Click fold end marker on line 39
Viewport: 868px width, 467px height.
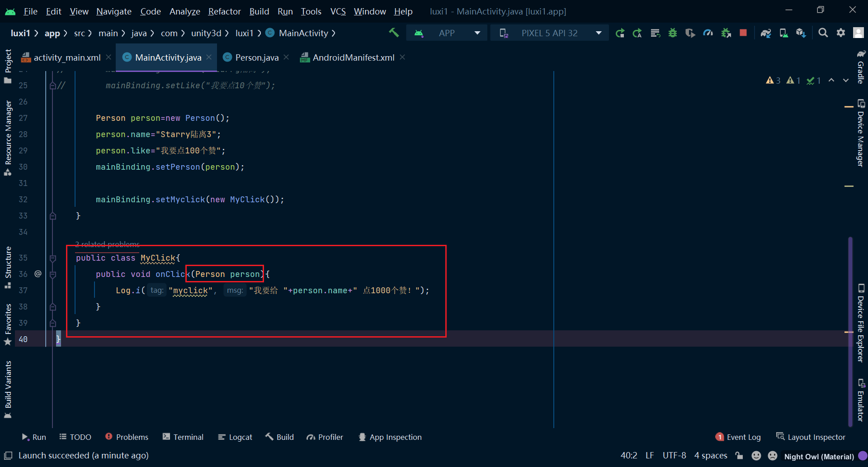tap(53, 323)
